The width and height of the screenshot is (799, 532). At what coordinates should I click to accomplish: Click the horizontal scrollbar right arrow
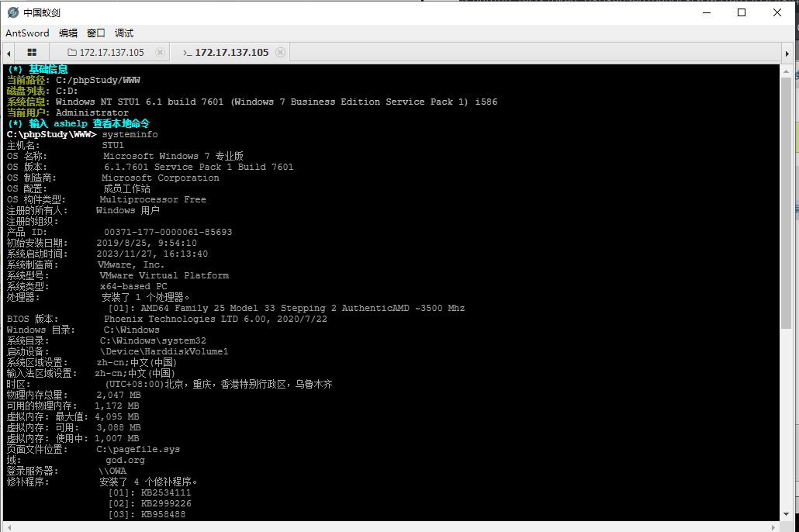(x=773, y=527)
